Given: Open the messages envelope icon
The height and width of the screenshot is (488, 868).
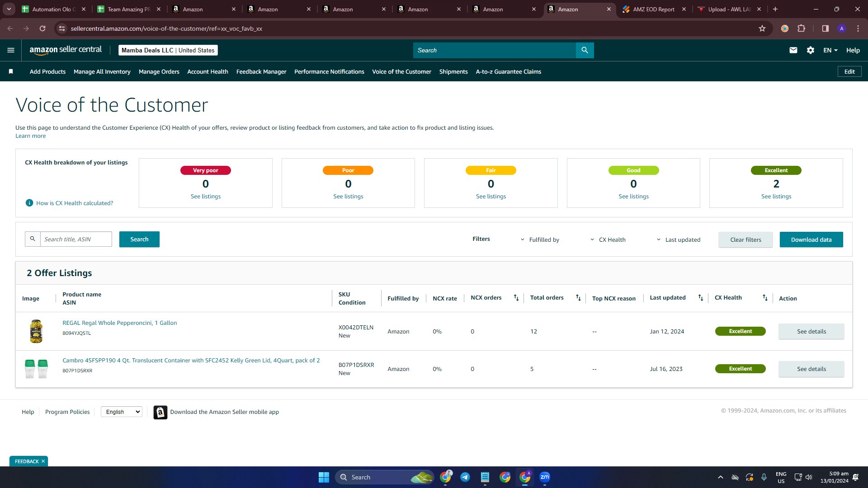Looking at the screenshot, I should tap(793, 50).
